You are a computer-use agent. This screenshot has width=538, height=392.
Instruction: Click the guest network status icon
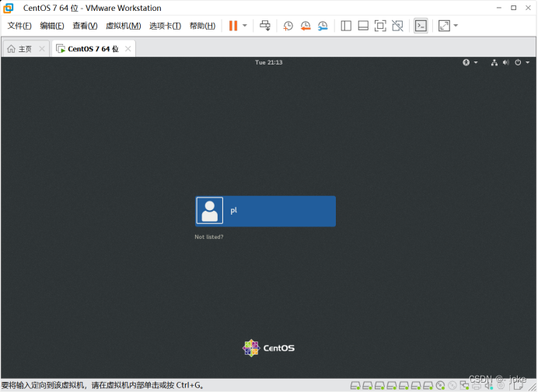494,62
